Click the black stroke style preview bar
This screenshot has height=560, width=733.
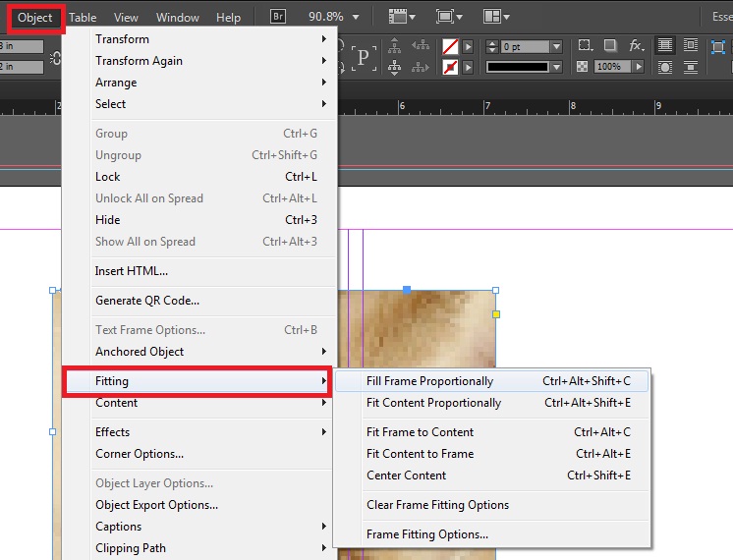517,67
